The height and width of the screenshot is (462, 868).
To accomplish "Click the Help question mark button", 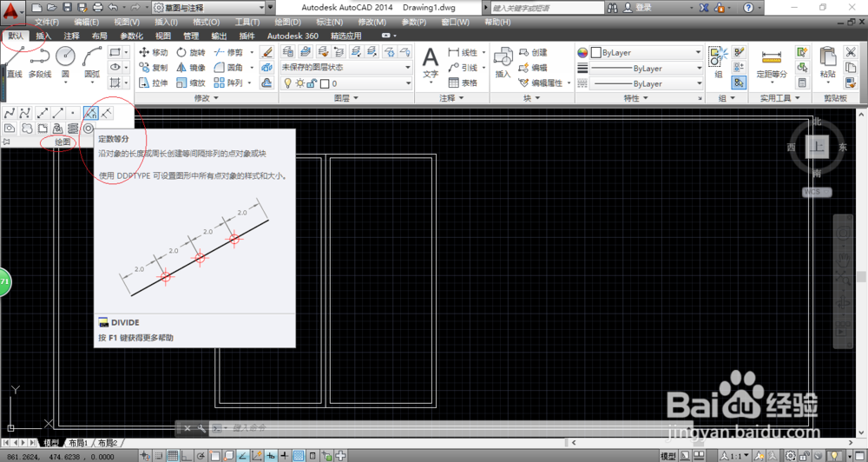I will (x=748, y=8).
